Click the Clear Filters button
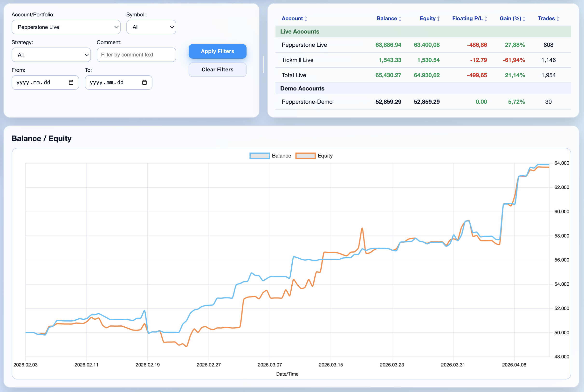 tap(217, 69)
